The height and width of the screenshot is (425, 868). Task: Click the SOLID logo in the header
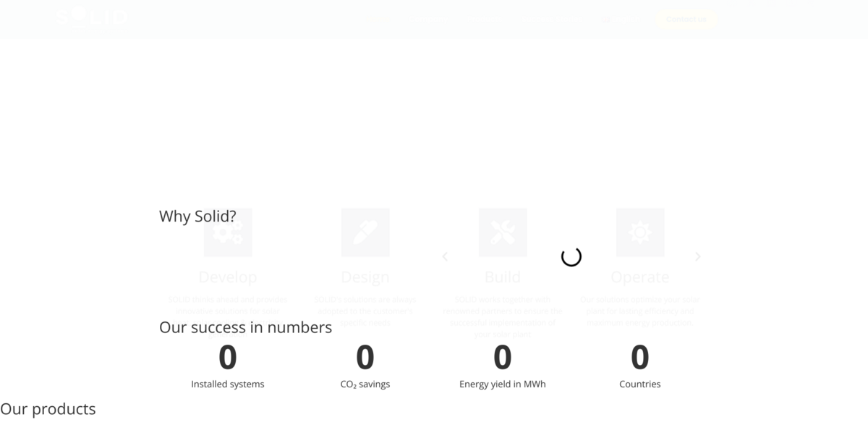point(91,17)
